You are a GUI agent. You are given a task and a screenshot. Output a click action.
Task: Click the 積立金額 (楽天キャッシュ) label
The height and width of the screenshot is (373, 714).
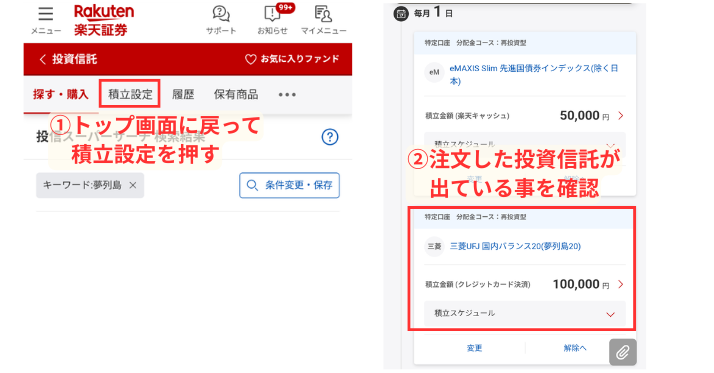point(467,116)
